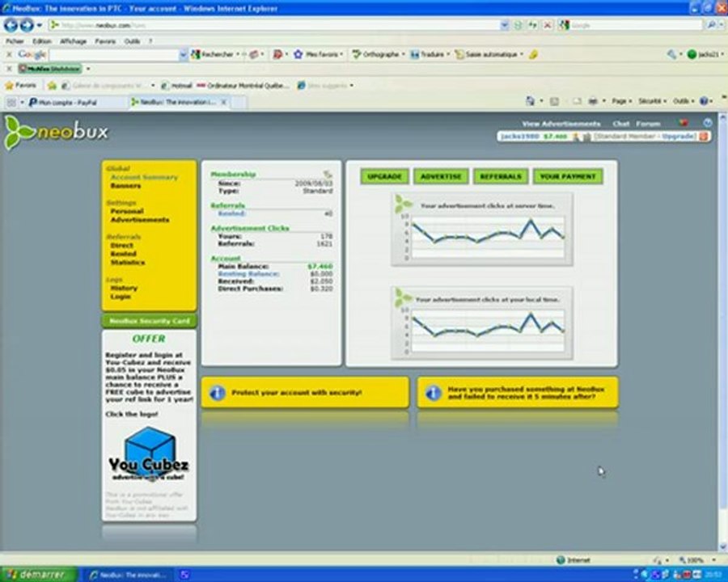The width and height of the screenshot is (728, 582).
Task: Click the round blue help icon in header
Action: coord(707,123)
